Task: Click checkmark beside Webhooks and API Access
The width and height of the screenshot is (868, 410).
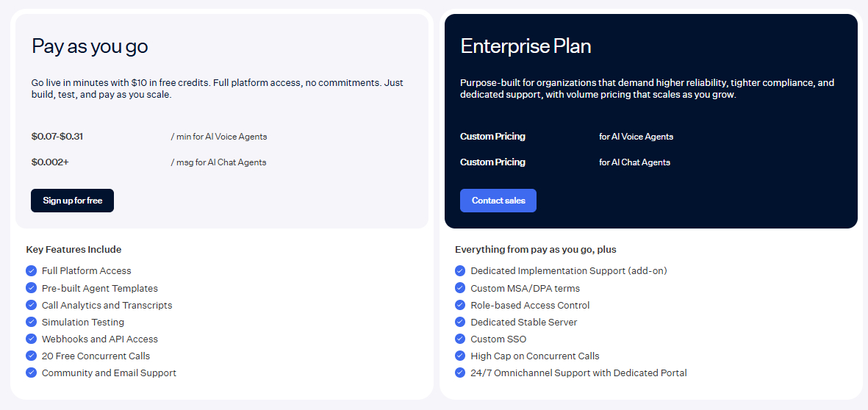Action: coord(31,339)
